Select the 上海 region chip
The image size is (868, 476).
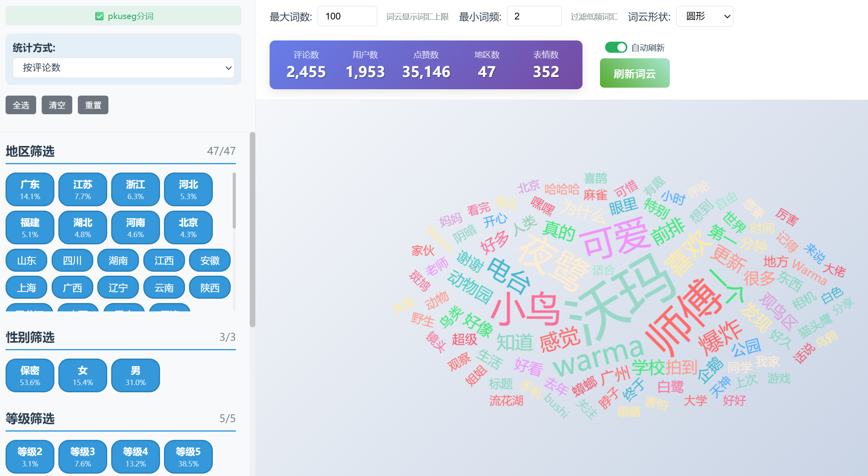pos(26,288)
